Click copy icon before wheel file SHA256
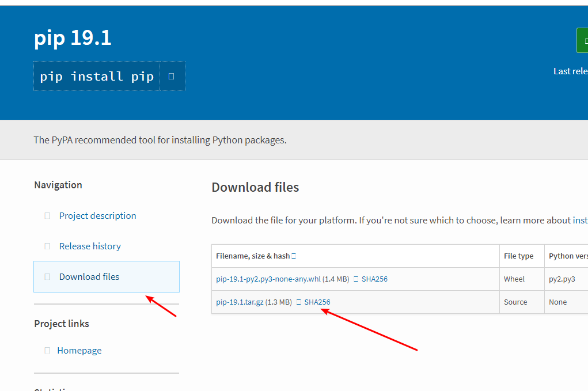Viewport: 588px width, 391px height. click(356, 279)
